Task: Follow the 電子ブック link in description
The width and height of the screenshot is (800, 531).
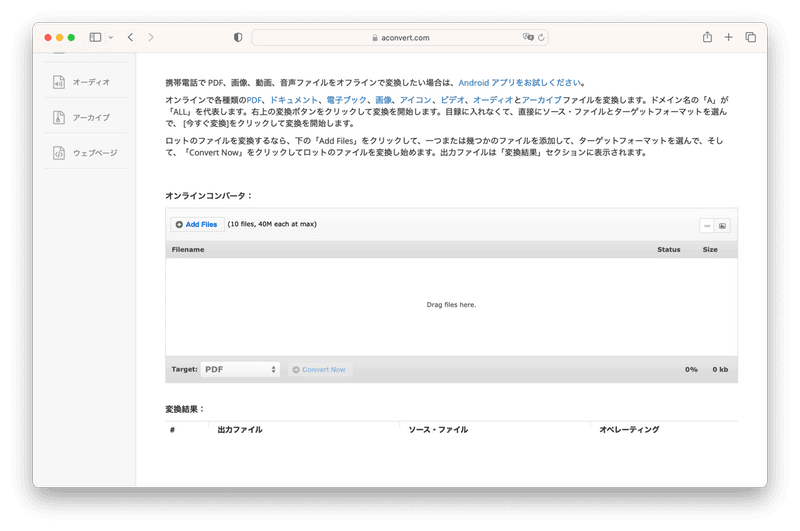Action: click(346, 101)
